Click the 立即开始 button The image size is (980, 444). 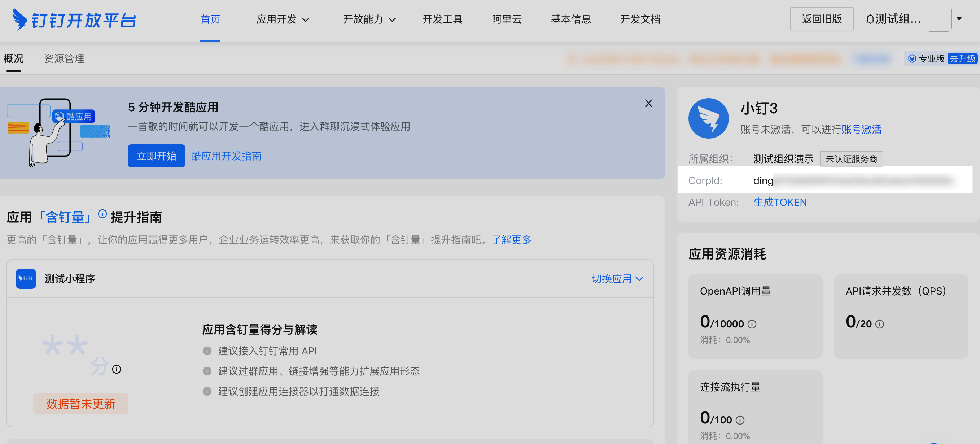pyautogui.click(x=156, y=156)
